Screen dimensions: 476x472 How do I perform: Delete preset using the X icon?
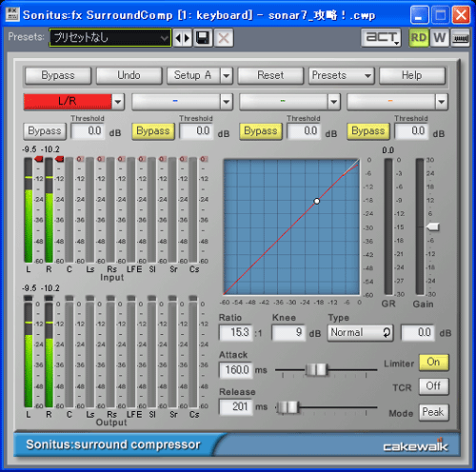pos(224,38)
